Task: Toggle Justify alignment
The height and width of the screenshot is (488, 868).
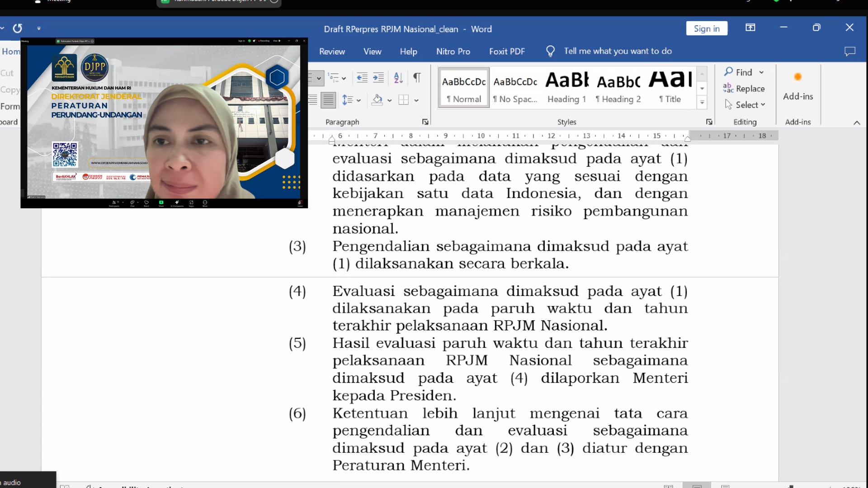Action: pyautogui.click(x=328, y=100)
